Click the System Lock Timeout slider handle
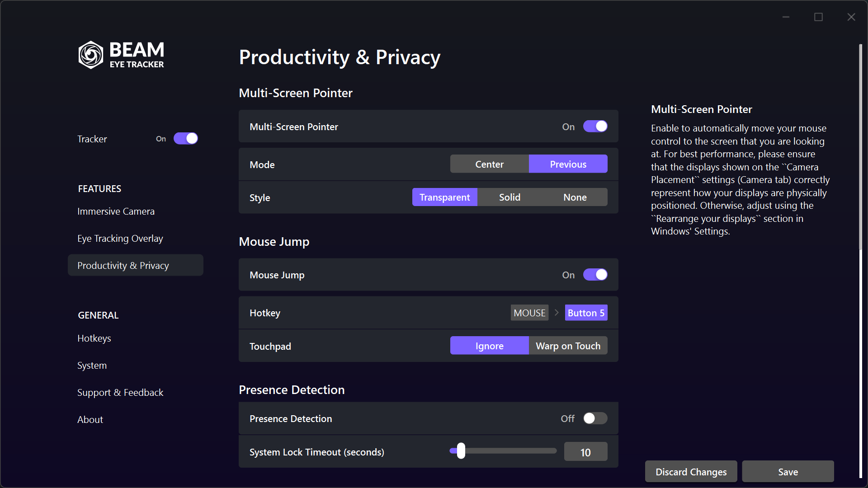This screenshot has width=868, height=488. point(461,451)
